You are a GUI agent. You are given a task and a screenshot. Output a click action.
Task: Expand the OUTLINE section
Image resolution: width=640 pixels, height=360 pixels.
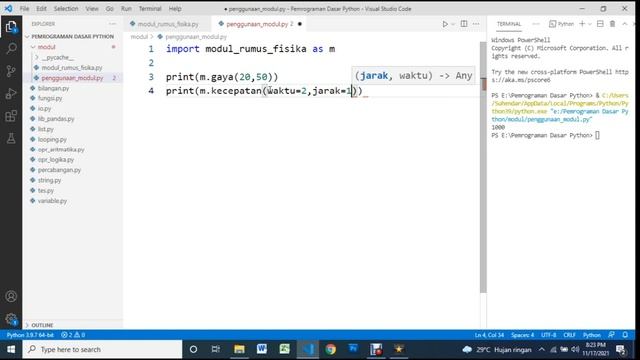pyautogui.click(x=42, y=325)
